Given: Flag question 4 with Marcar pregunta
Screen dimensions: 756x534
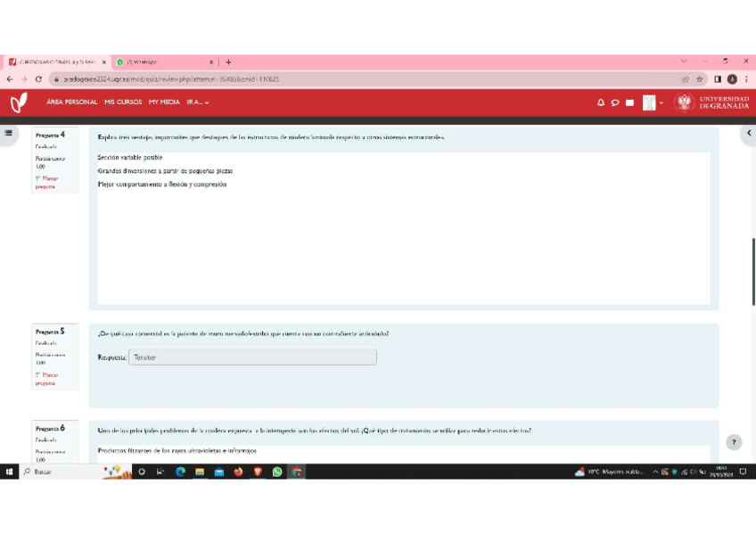Looking at the screenshot, I should click(x=46, y=182).
